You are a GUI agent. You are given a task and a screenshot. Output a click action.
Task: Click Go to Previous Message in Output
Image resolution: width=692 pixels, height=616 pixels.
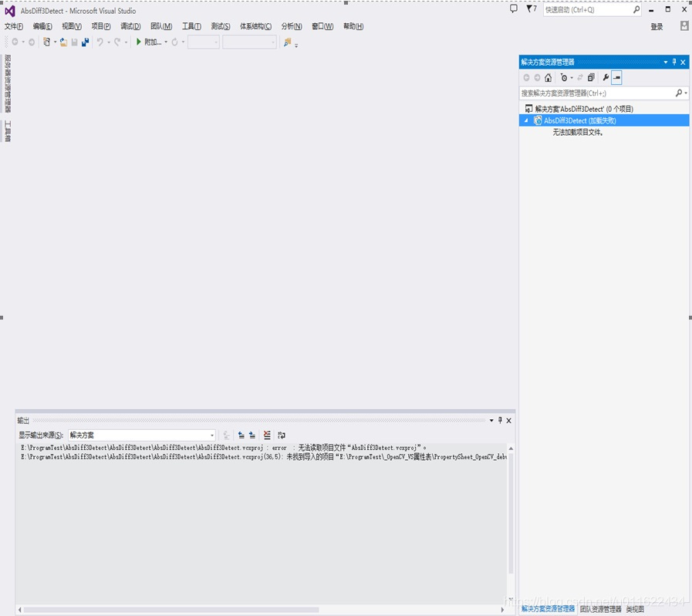point(241,435)
